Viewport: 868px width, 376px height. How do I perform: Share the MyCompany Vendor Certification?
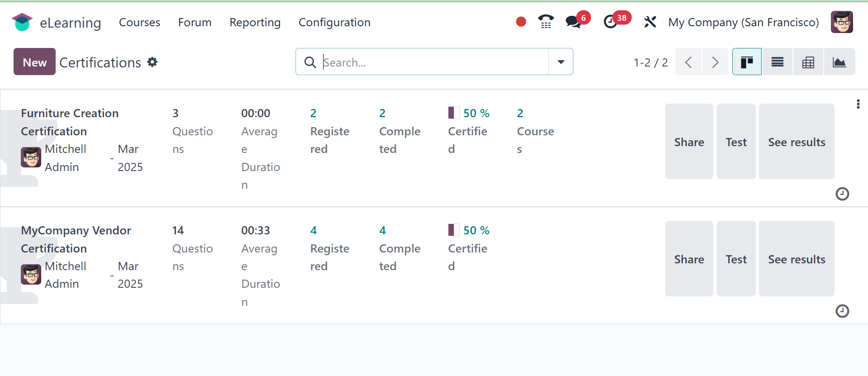(x=689, y=259)
